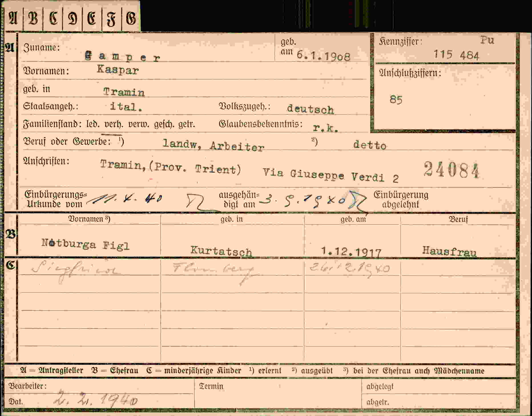
Task: Click the street 'Via Giuseppe Verdi 2'
Action: [331, 176]
